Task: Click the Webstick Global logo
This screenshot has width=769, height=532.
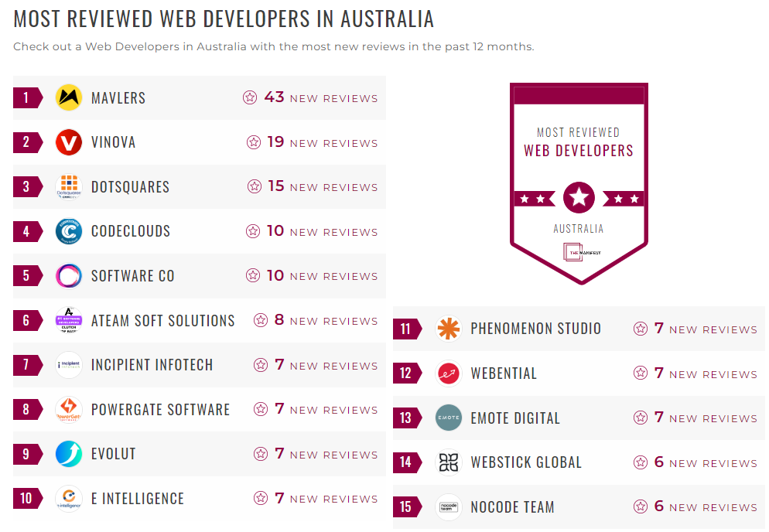Action: 447,462
